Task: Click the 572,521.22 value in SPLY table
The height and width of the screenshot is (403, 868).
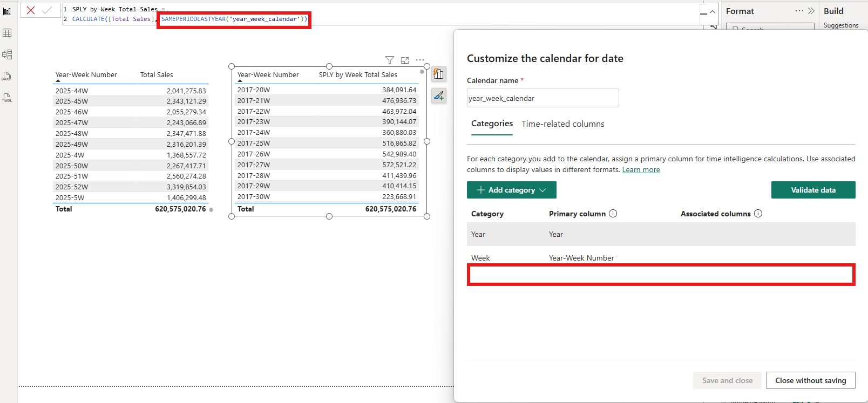Action: tap(399, 165)
